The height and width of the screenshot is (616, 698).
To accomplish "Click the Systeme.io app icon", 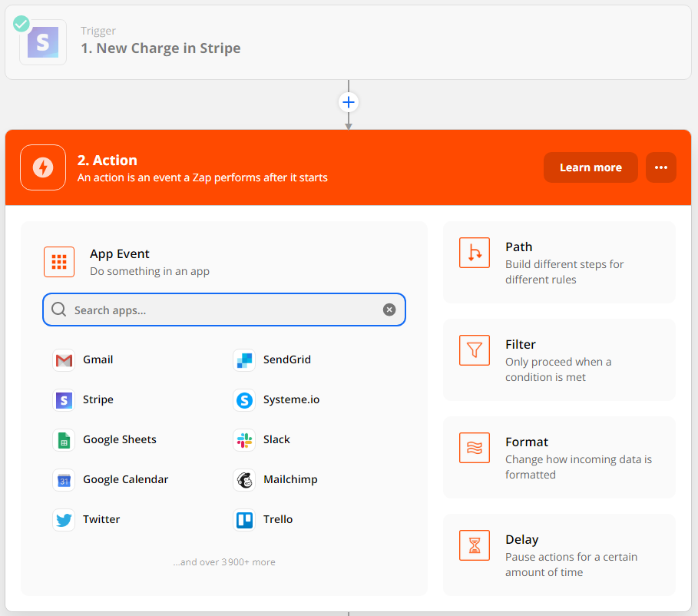I will [244, 400].
